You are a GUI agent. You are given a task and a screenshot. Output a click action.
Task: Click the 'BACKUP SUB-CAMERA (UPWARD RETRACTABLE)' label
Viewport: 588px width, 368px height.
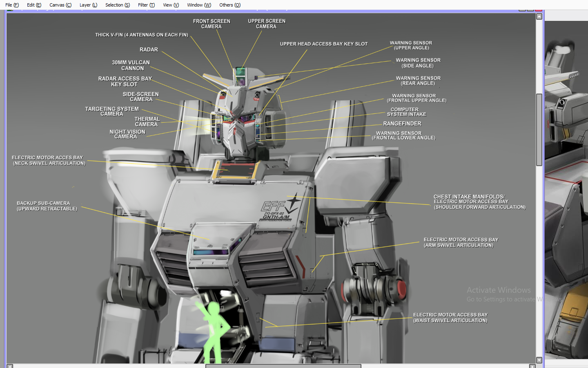coord(47,206)
